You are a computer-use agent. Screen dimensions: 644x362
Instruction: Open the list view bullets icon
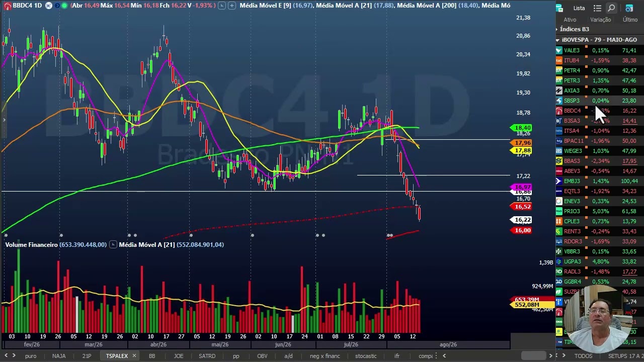[x=597, y=8]
